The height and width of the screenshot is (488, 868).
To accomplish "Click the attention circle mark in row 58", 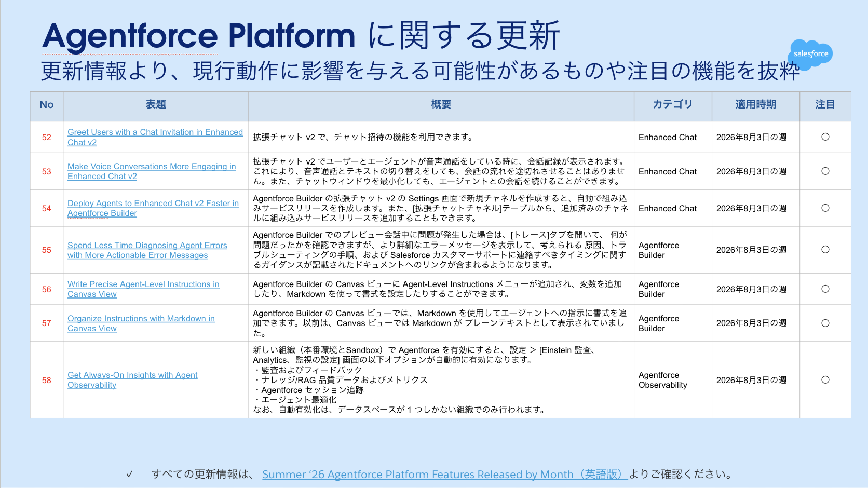I will coord(825,380).
